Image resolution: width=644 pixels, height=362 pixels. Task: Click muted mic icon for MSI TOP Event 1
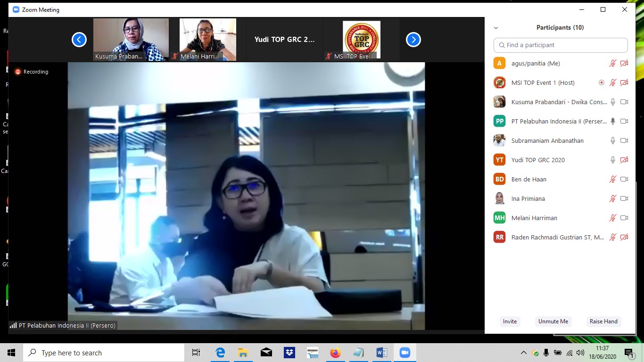[613, 82]
